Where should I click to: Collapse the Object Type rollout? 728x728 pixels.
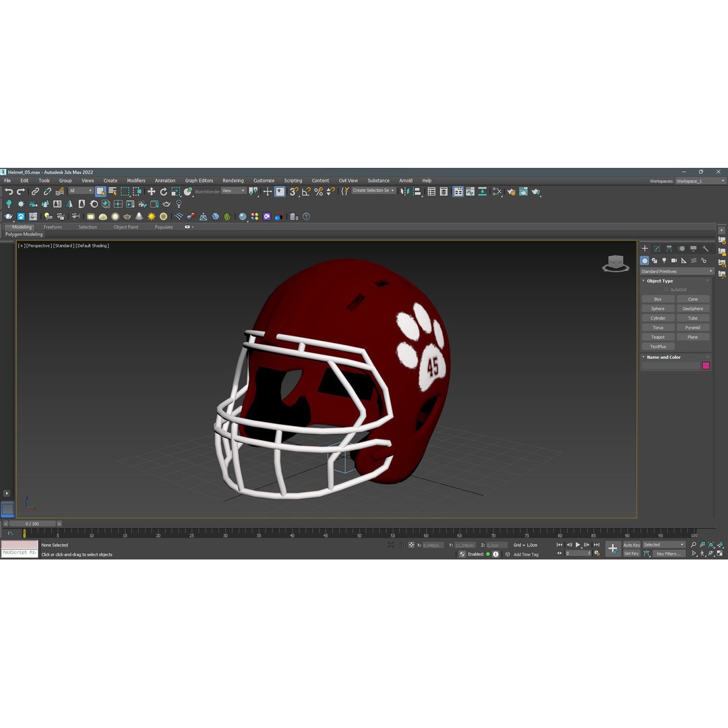click(x=643, y=280)
